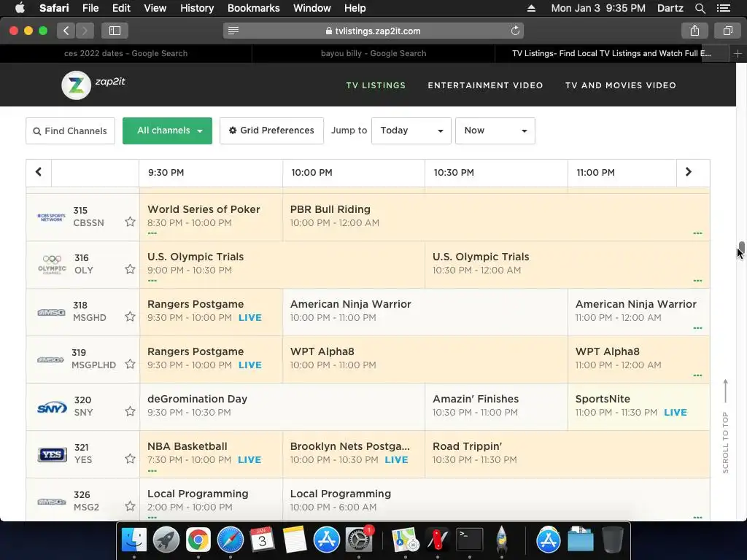
Task: Open PBR Bull Riding listing
Action: [x=496, y=217]
